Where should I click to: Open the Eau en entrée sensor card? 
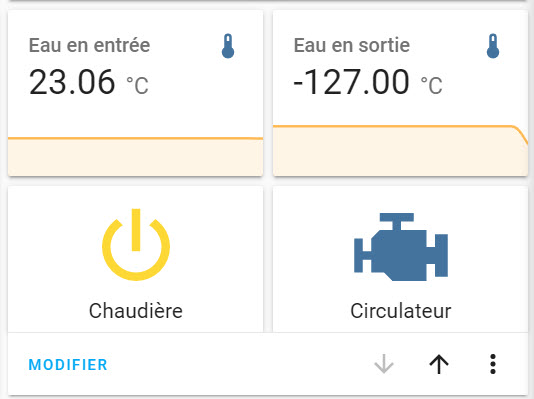[x=136, y=93]
